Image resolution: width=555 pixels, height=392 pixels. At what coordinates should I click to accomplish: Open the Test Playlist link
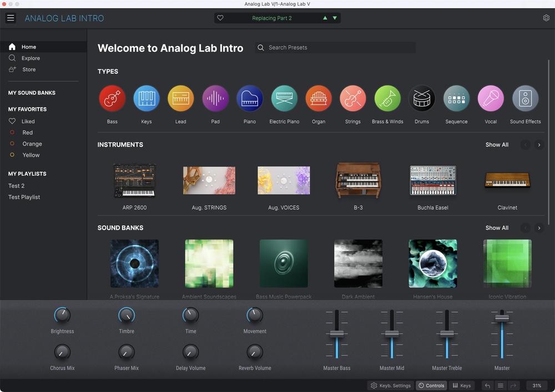tap(24, 197)
